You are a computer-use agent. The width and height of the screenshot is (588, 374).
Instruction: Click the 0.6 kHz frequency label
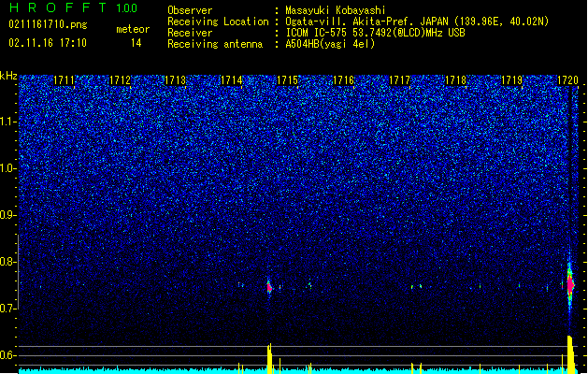[7, 355]
